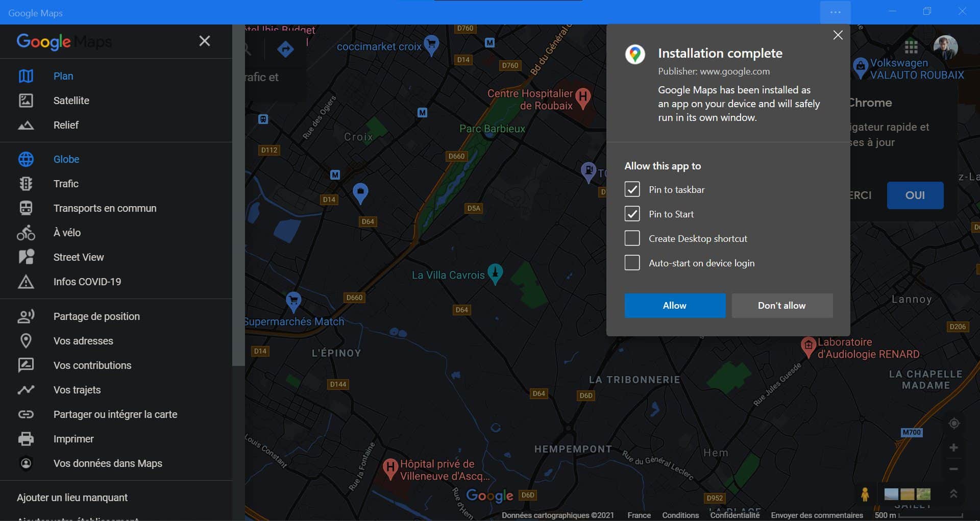Open Relief menu entry
Image resolution: width=980 pixels, height=521 pixels.
click(x=116, y=125)
